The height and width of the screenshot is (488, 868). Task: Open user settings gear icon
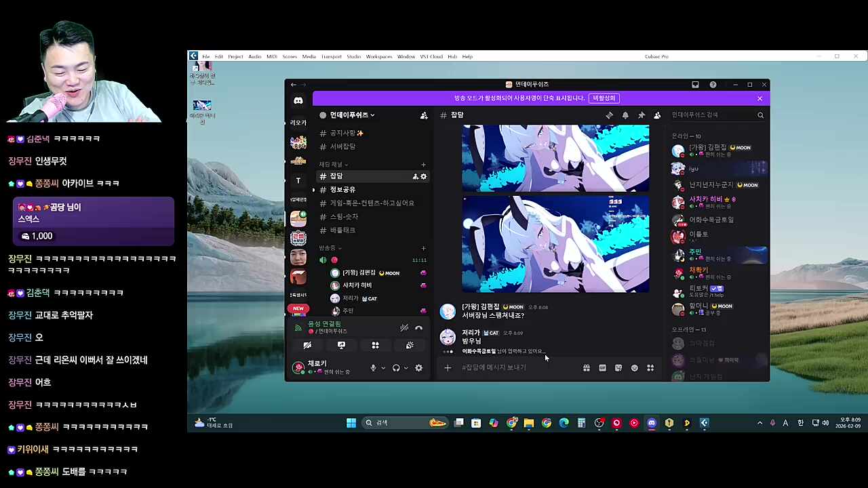pos(418,368)
